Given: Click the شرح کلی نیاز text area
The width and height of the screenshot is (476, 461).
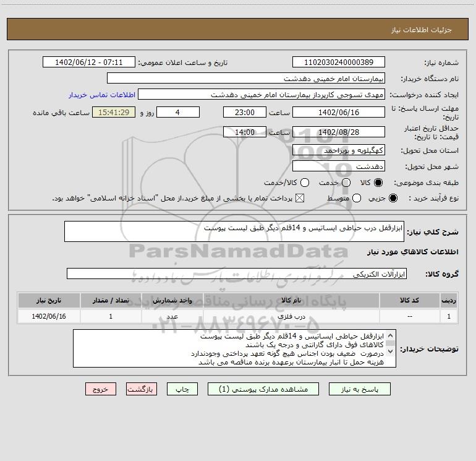Looking at the screenshot, I should (x=234, y=231).
